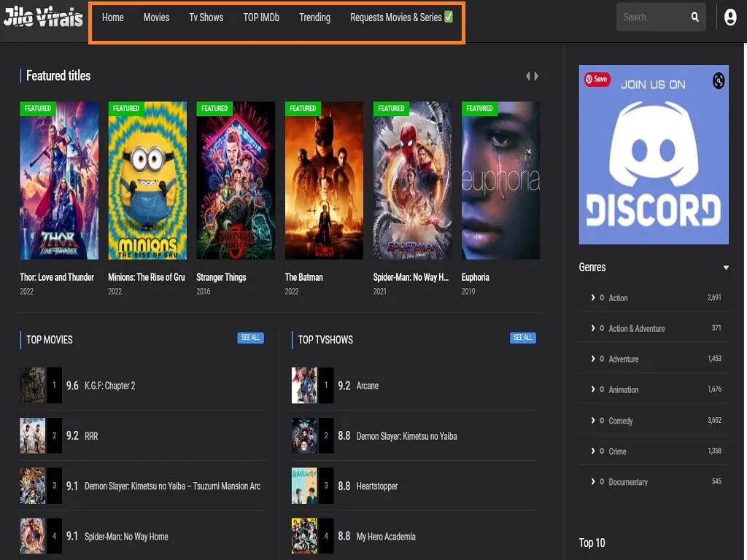Click the search magnifier icon

tap(695, 17)
